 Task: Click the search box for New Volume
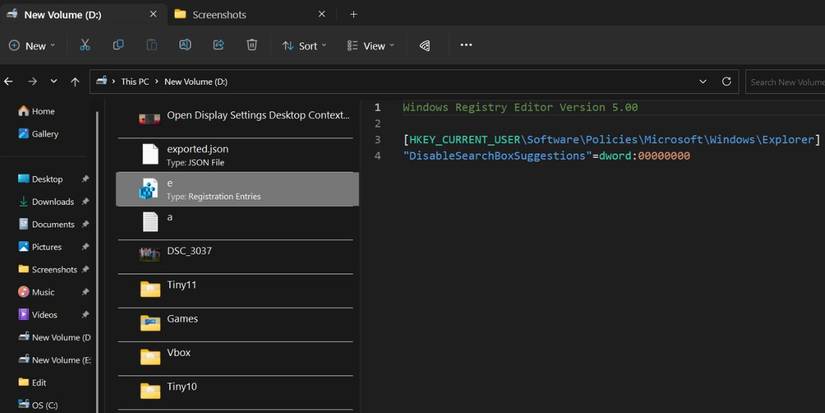pos(785,82)
